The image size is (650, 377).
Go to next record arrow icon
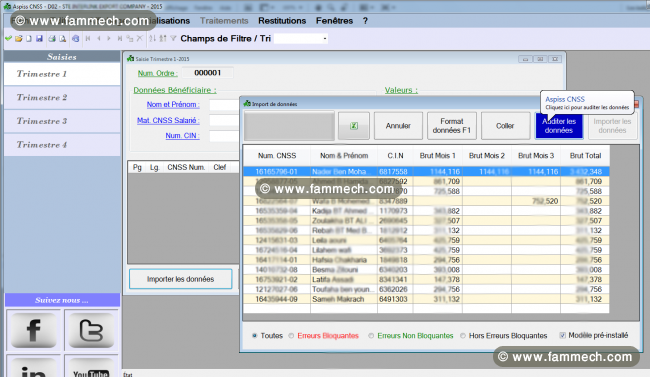(109, 39)
